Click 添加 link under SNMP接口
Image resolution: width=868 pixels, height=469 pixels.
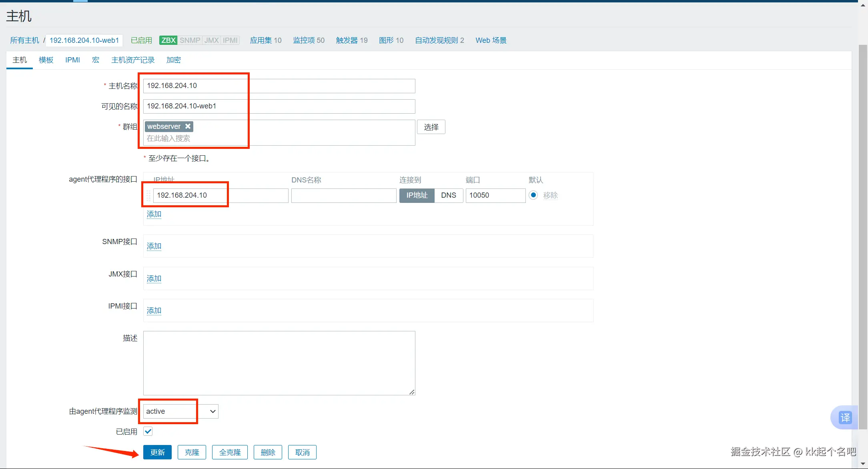(x=154, y=246)
